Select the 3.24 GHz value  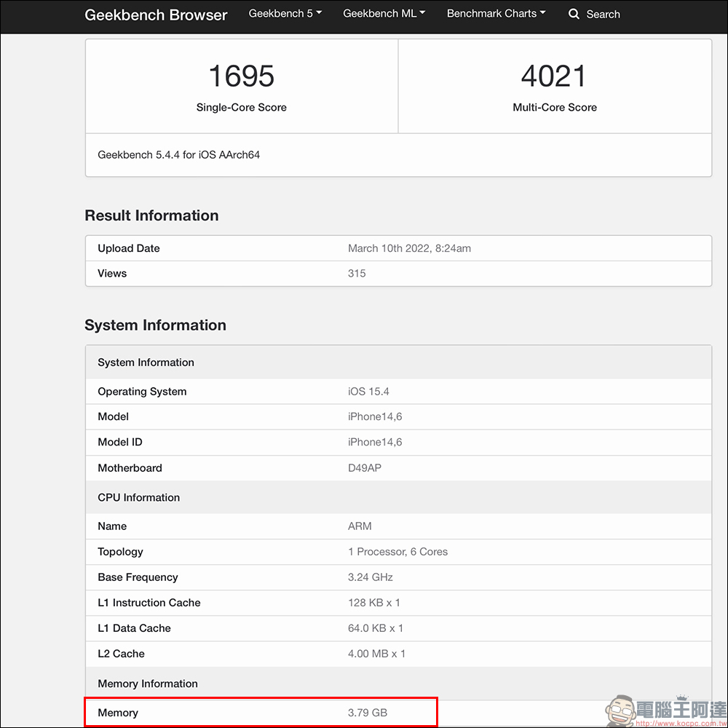point(371,577)
